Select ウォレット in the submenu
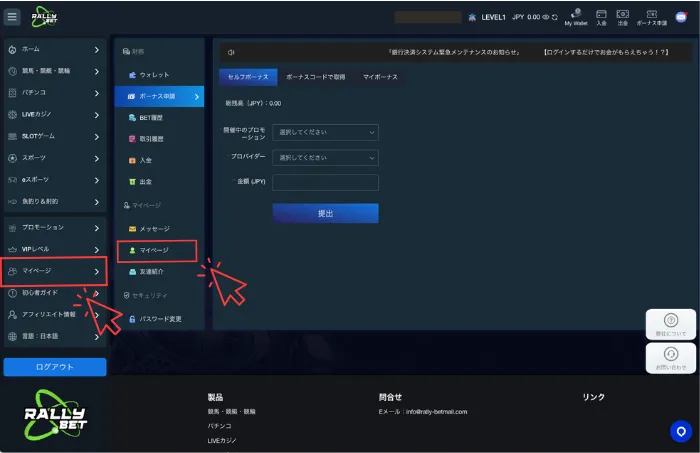 click(154, 75)
